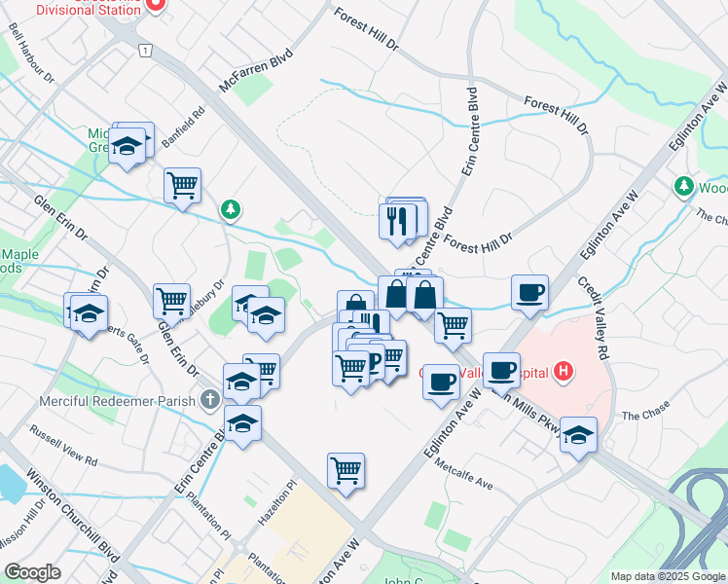Click the school marker right of Merciful Redeemer Parish
728x584 pixels.
coord(242,383)
